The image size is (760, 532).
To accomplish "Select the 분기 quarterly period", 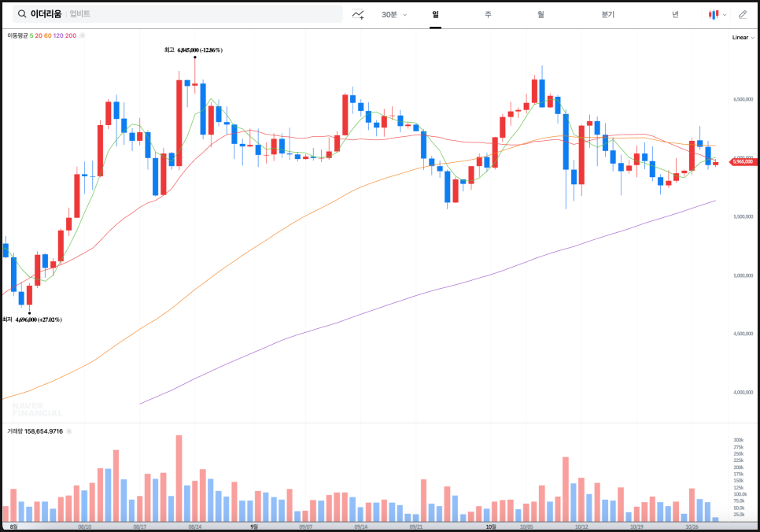I will point(607,14).
